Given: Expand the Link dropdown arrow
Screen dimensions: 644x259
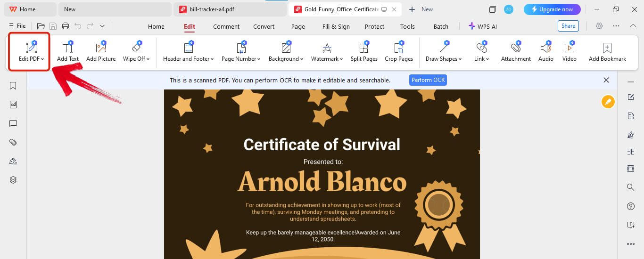Looking at the screenshot, I should coord(488,59).
